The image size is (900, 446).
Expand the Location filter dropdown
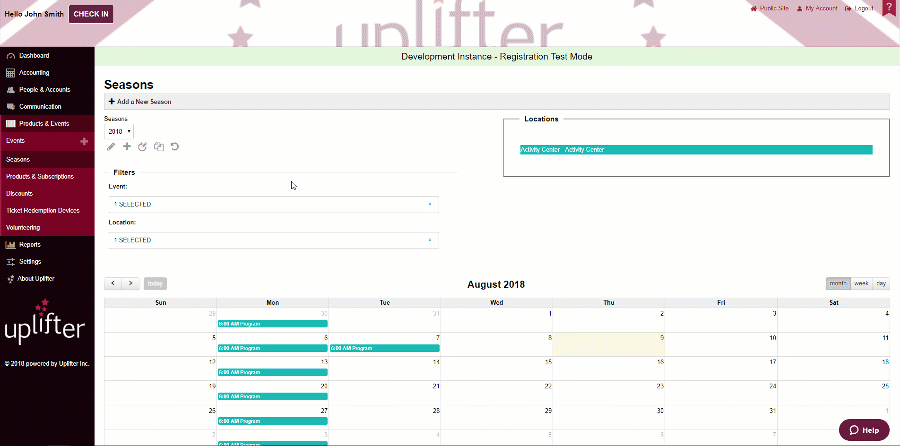point(273,241)
